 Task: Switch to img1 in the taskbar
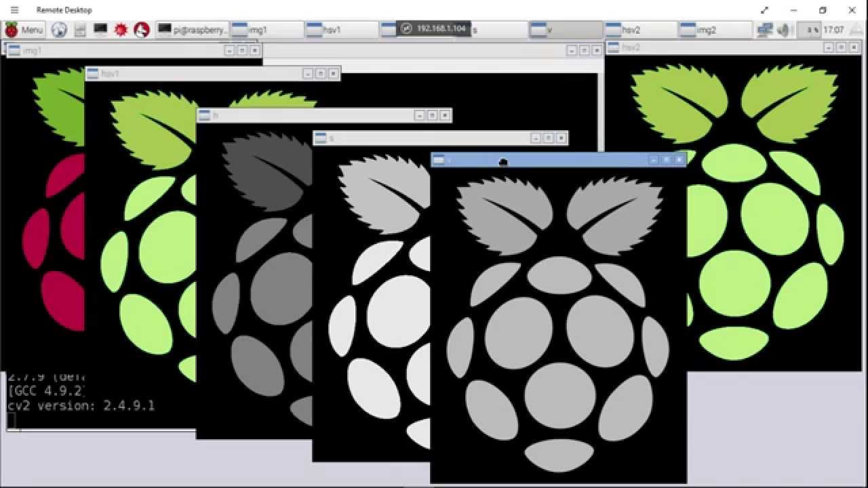tap(267, 30)
